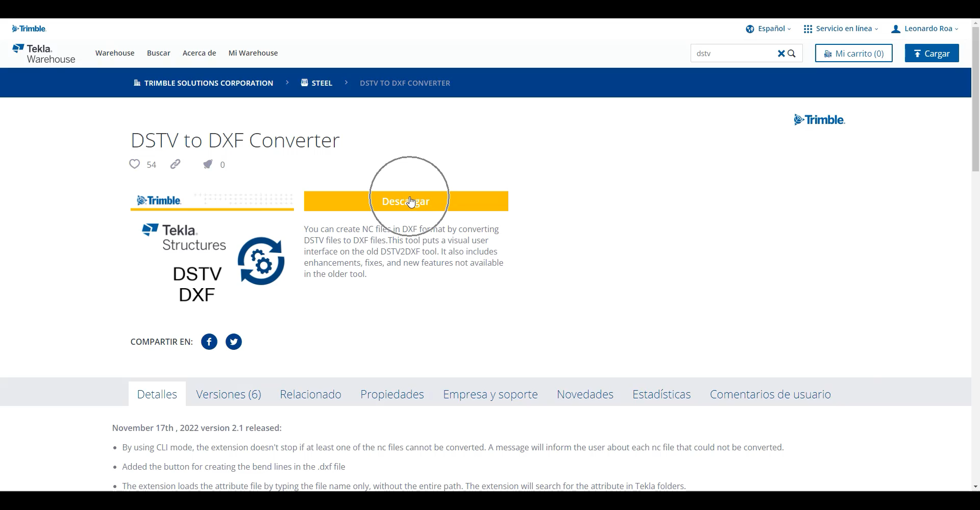Click the bend lines bullet text

point(234,467)
